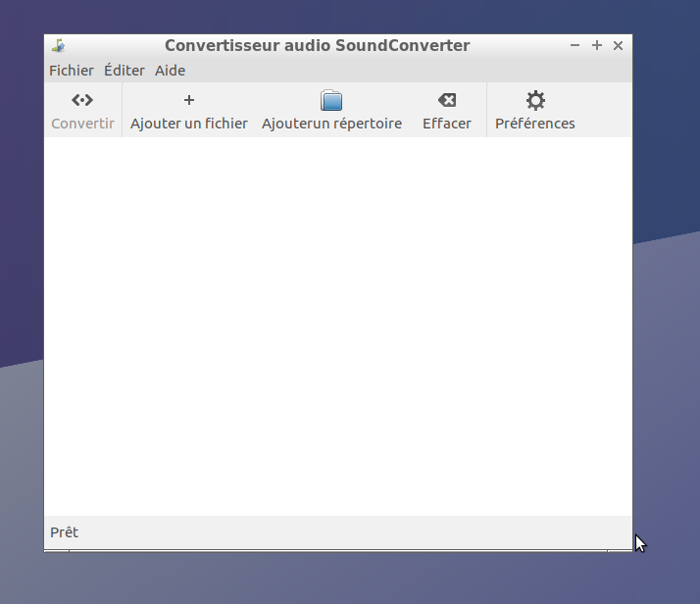This screenshot has height=604, width=700.
Task: Open the Éditer menu
Action: [x=125, y=71]
